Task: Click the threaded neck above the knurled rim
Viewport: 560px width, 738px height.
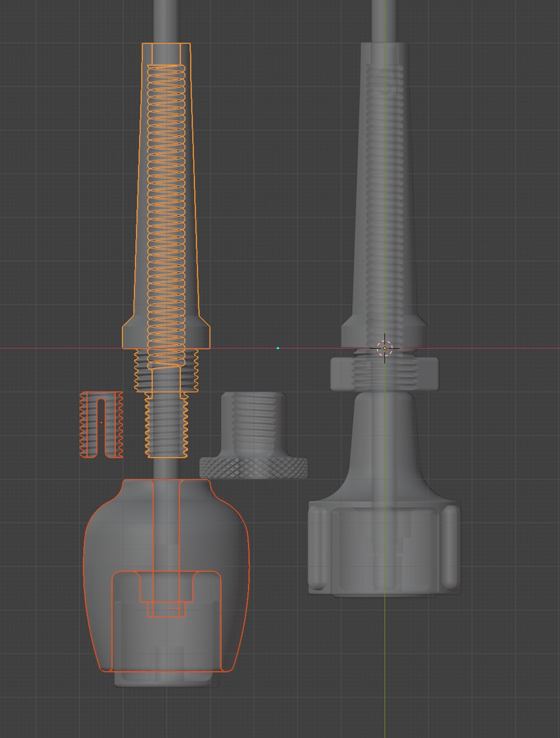Action: pyautogui.click(x=253, y=417)
